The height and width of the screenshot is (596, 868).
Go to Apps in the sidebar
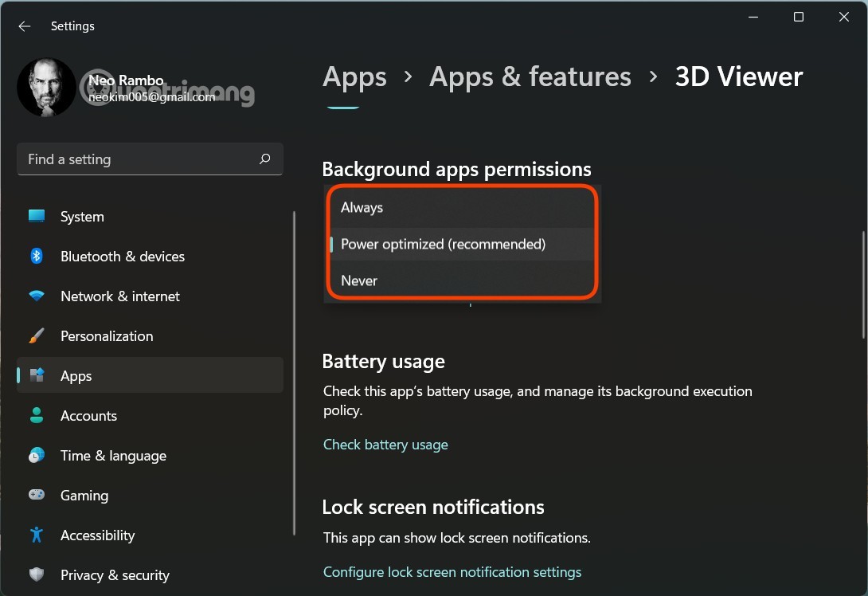click(76, 376)
